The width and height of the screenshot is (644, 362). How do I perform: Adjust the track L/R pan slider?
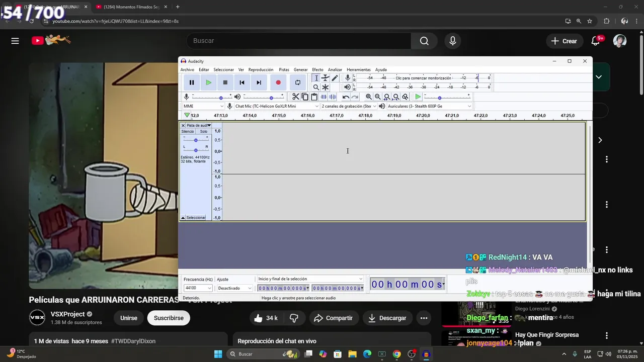tap(196, 149)
